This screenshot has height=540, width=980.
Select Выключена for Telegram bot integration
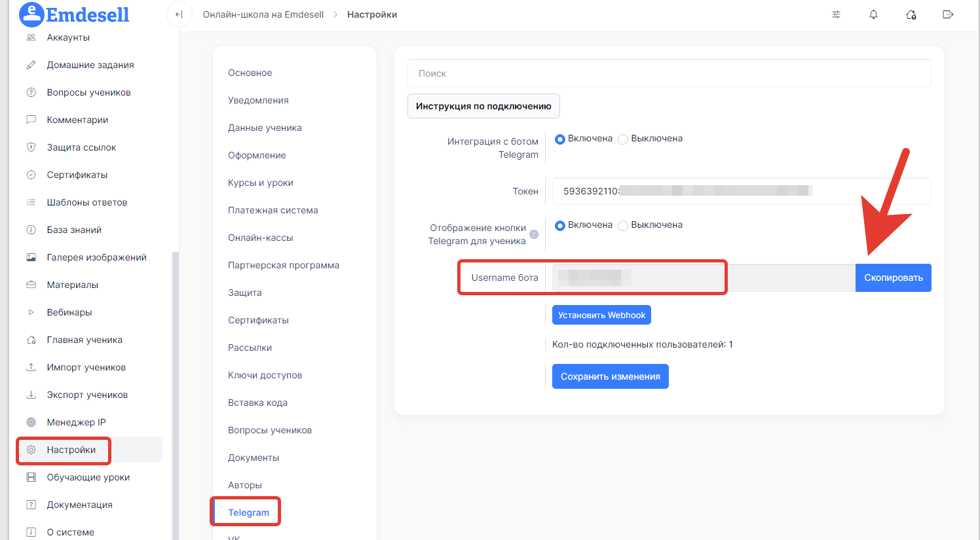pyautogui.click(x=623, y=139)
